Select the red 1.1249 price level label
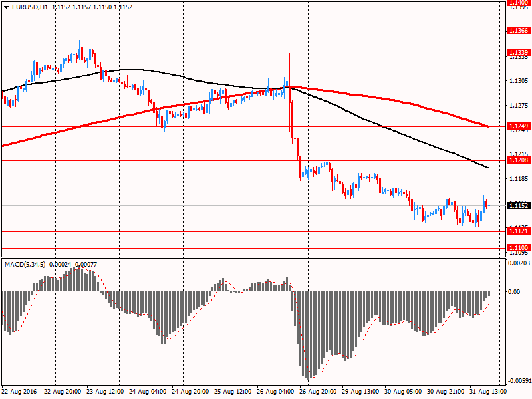 (x=518, y=126)
